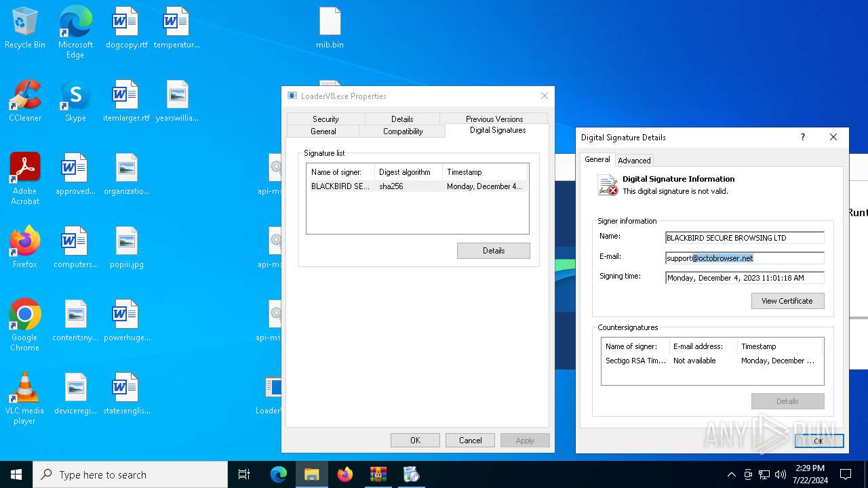
Task: Select BLACKBIRD signer row in signature list
Action: (417, 186)
